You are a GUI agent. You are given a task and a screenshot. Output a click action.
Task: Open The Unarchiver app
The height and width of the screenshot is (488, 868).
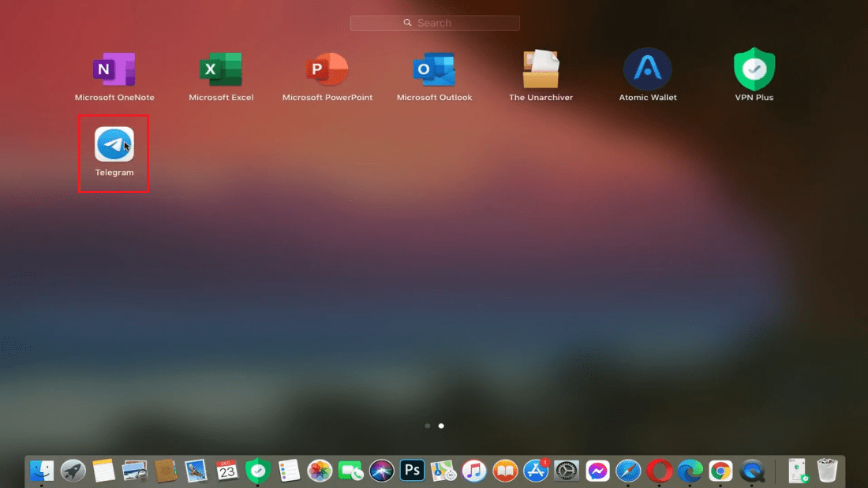(541, 69)
